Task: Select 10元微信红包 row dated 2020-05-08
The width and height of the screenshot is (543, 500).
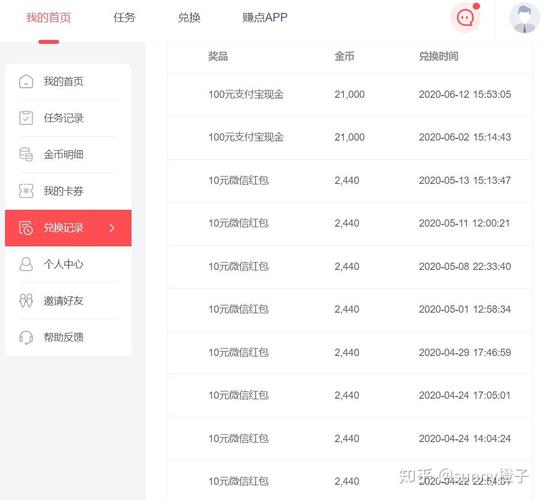Action: (350, 266)
